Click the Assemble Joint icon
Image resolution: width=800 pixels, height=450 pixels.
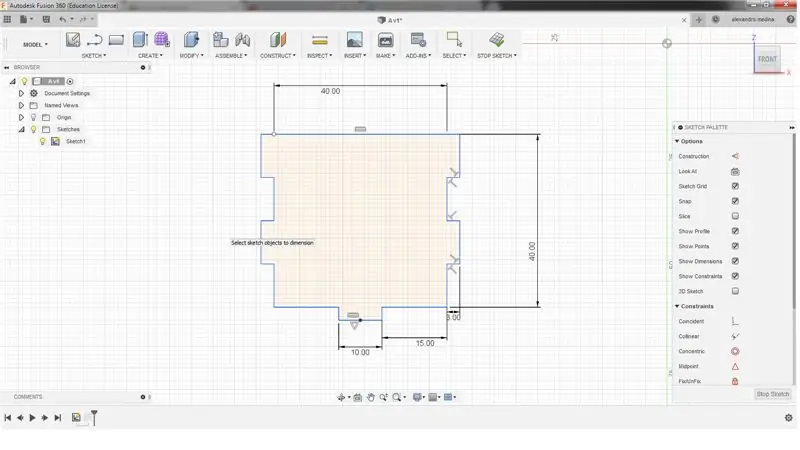(243, 40)
